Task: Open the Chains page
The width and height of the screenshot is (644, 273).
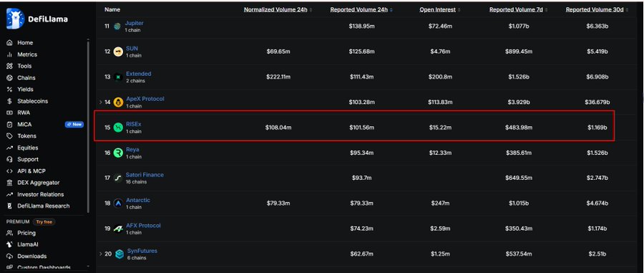Action: tap(26, 77)
